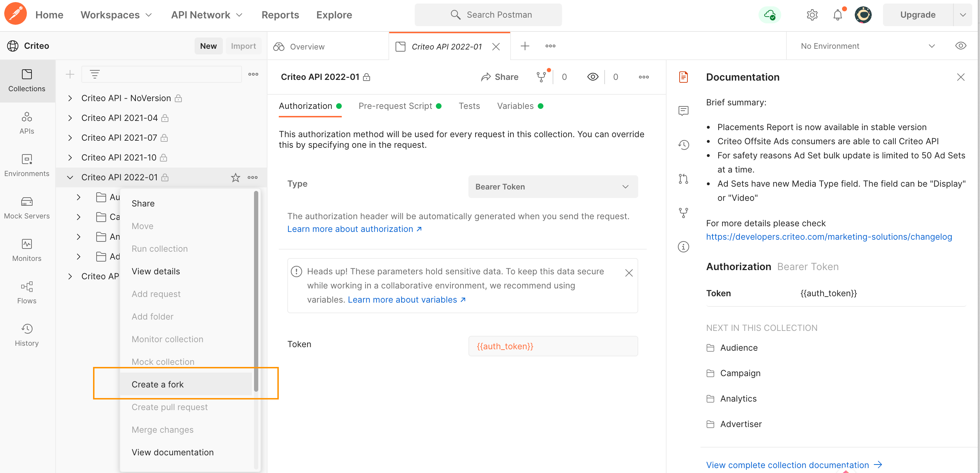Open Learn more about variables link

coord(407,300)
